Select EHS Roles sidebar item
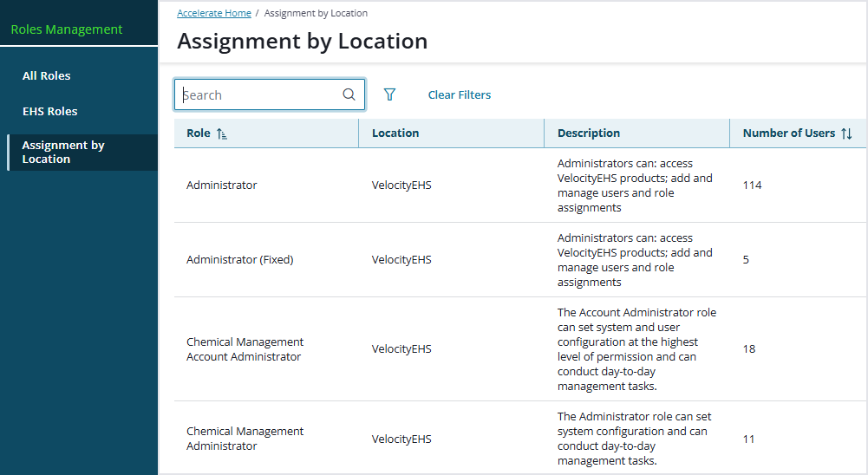Image resolution: width=868 pixels, height=475 pixels. click(x=50, y=111)
